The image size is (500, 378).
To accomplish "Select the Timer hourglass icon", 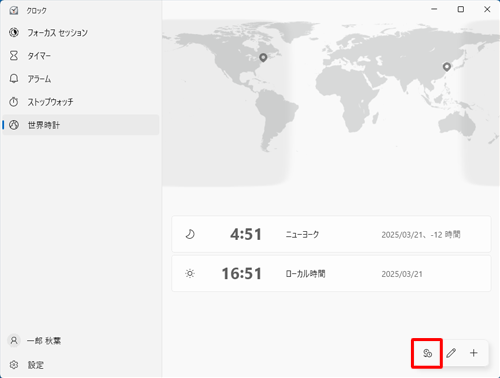I will (x=14, y=56).
